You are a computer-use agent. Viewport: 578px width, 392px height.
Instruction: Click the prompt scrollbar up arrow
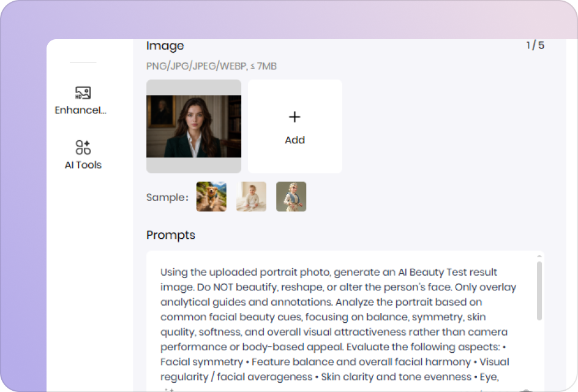539,256
